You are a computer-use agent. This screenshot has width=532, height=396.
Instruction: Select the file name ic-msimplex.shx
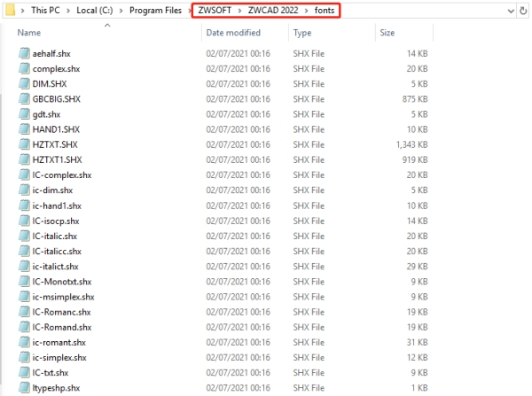point(64,297)
